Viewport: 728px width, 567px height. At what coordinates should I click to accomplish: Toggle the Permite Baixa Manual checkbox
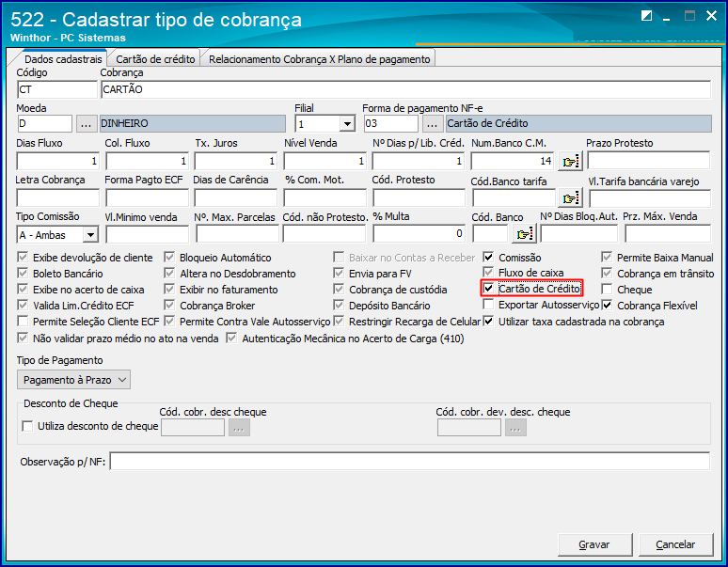[x=607, y=257]
